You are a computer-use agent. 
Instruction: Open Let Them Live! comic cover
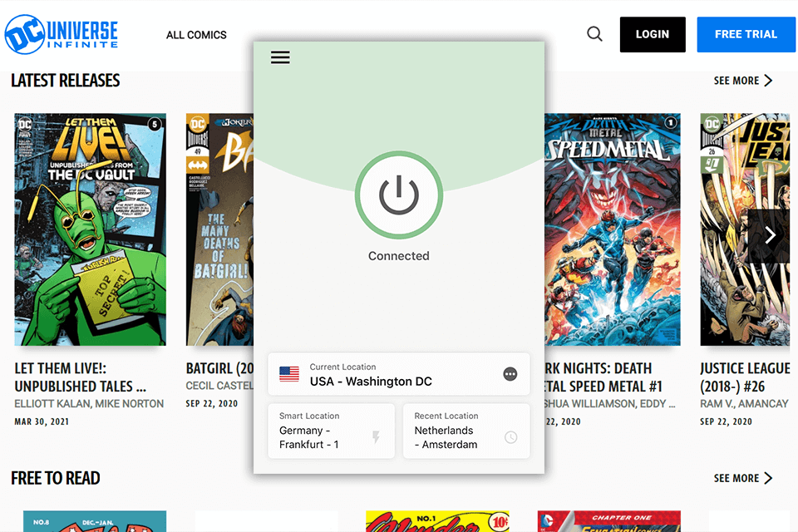[x=90, y=229]
